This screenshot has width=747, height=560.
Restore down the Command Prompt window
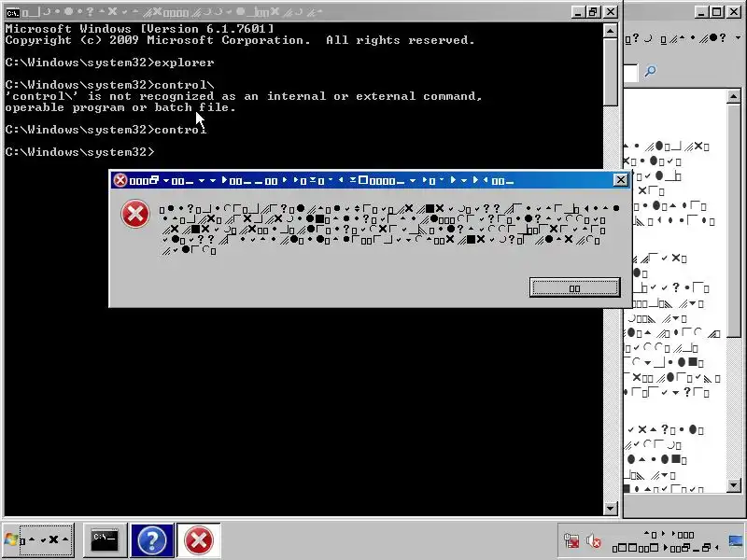tap(594, 12)
